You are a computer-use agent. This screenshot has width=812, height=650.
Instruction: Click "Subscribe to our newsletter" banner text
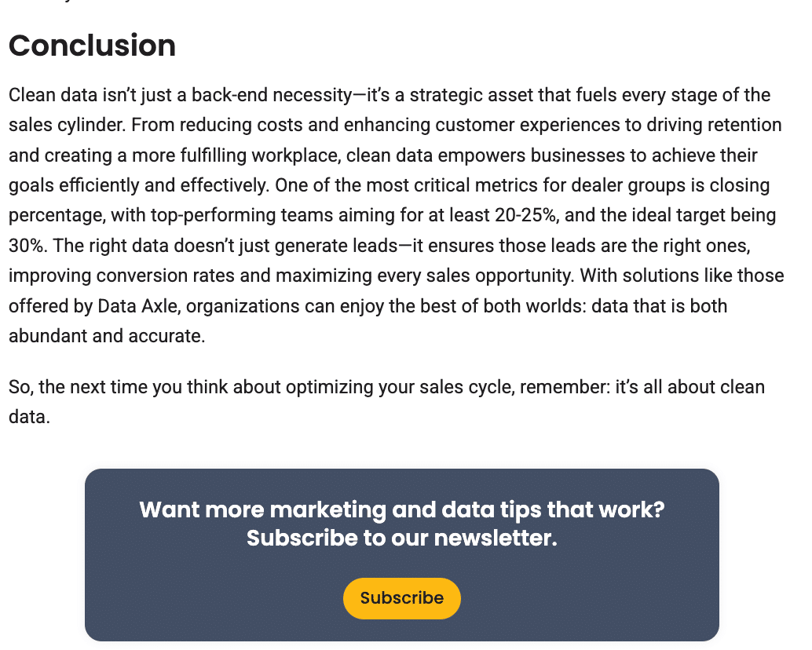pyautogui.click(x=401, y=539)
